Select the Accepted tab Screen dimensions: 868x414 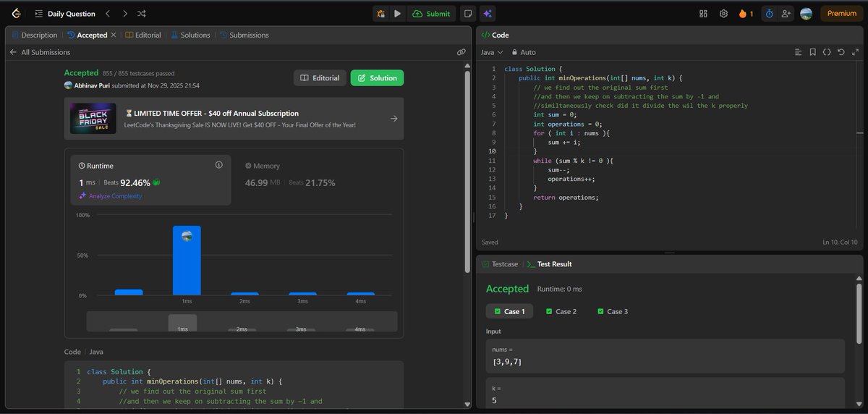87,35
